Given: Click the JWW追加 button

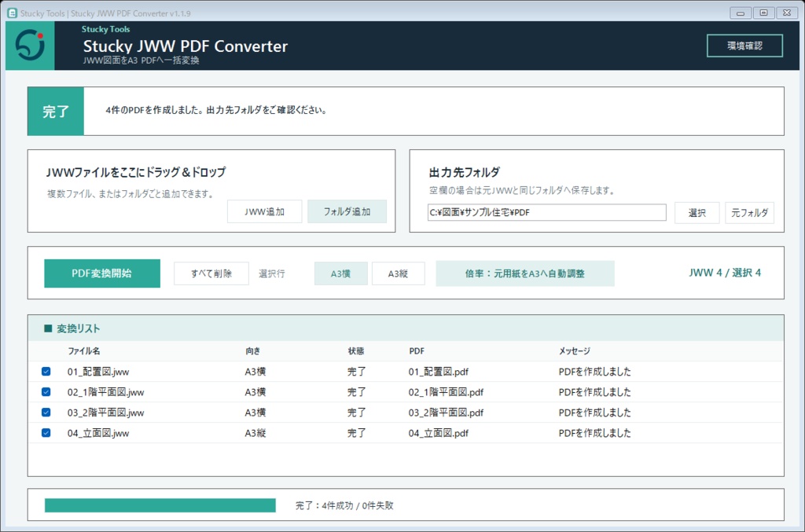Looking at the screenshot, I should coord(264,211).
